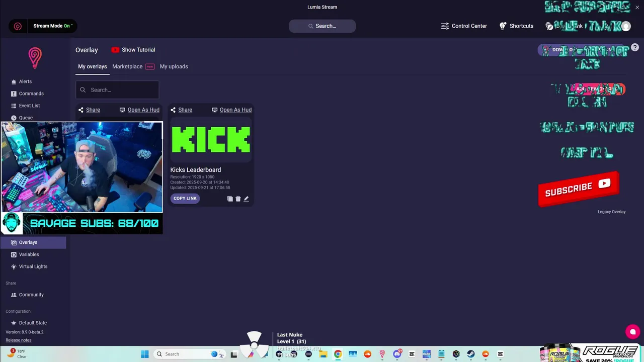Viewport: 644px width, 362px height.
Task: Open the orange cloud icon beside Lumia Stream
Action: (x=368, y=354)
